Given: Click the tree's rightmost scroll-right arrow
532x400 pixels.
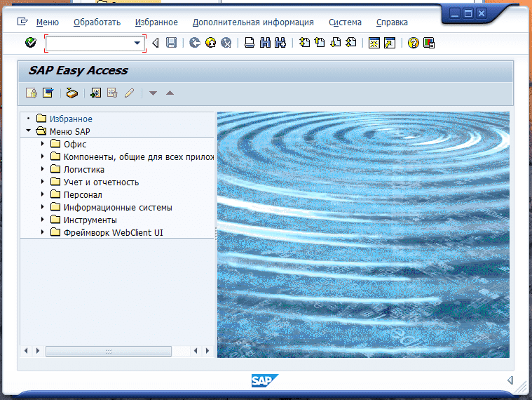Looking at the screenshot, I should tap(207, 351).
